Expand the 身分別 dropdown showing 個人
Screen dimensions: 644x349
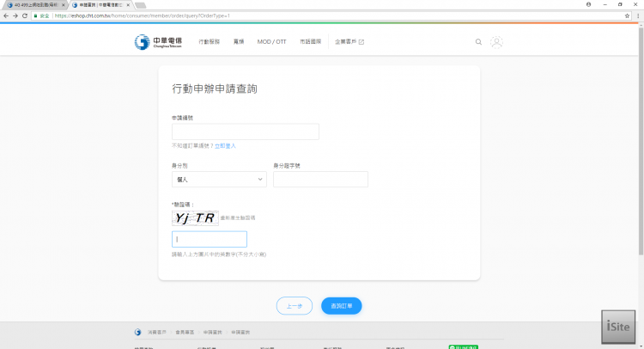pyautogui.click(x=219, y=179)
